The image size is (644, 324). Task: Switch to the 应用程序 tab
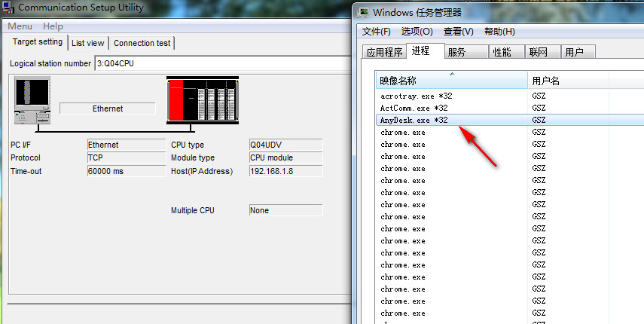pyautogui.click(x=383, y=52)
